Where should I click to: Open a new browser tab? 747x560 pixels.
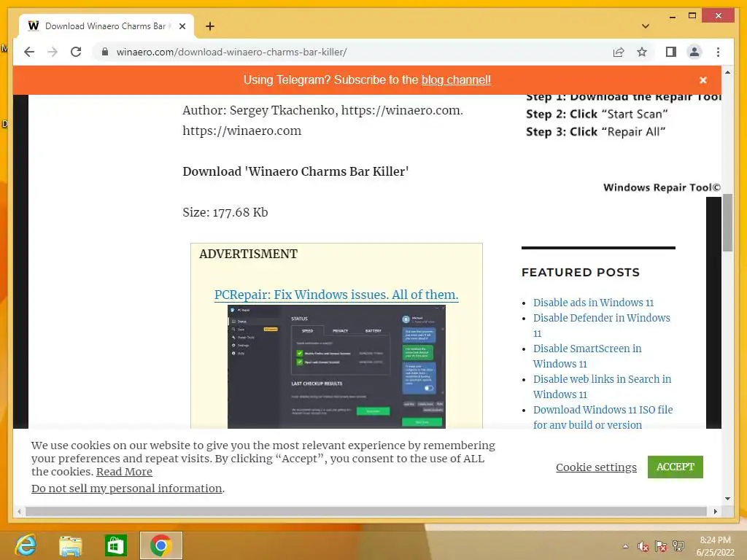click(209, 26)
